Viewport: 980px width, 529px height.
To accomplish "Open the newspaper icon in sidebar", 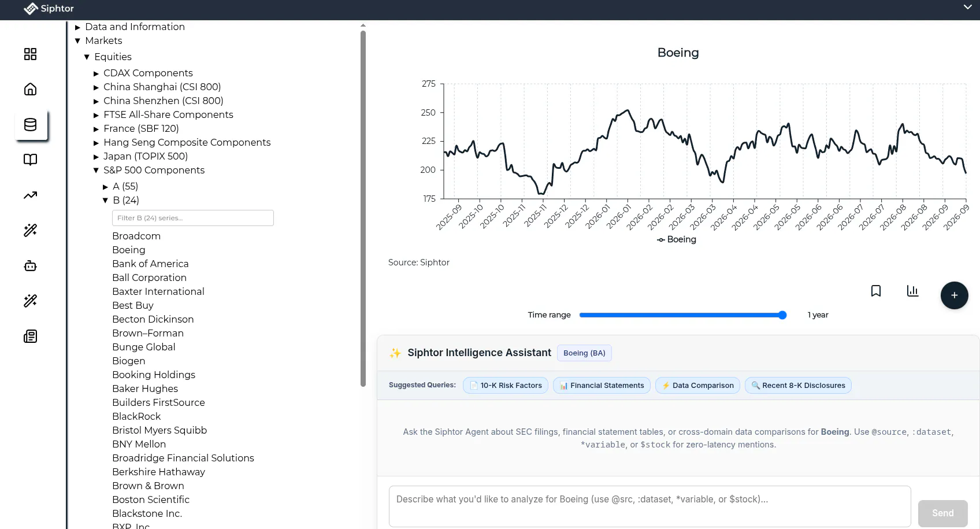I will [30, 336].
